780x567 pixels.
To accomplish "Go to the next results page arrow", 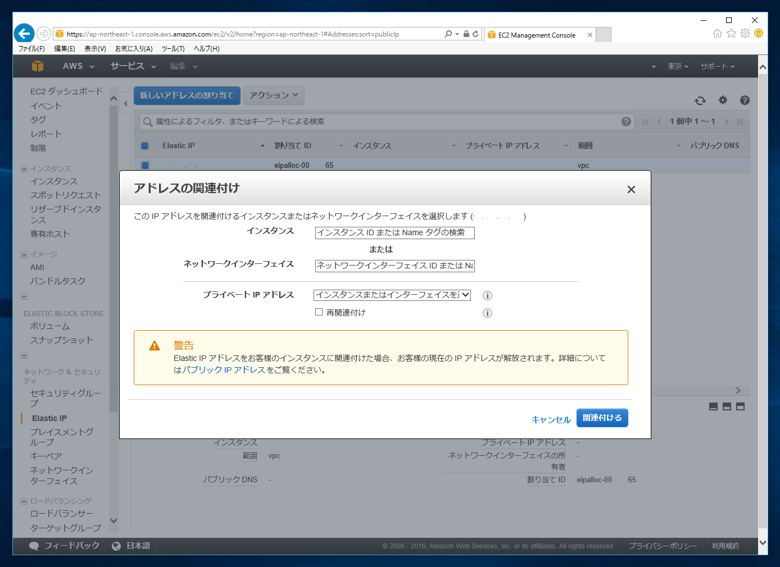I will tap(726, 122).
